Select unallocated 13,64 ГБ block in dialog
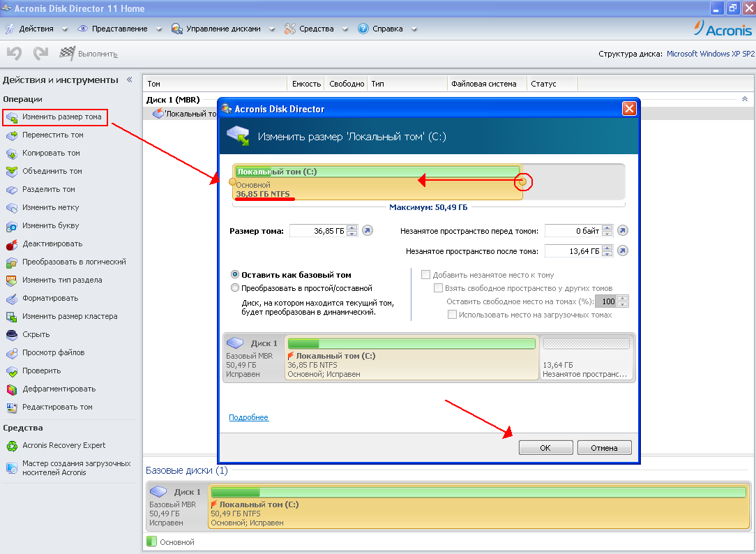Image resolution: width=756 pixels, height=554 pixels. pyautogui.click(x=587, y=358)
